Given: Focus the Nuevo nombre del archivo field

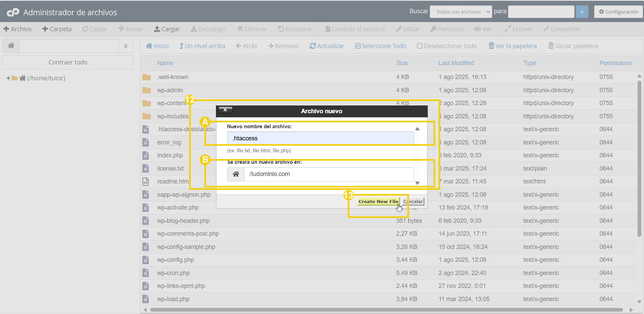Looking at the screenshot, I should coord(320,138).
